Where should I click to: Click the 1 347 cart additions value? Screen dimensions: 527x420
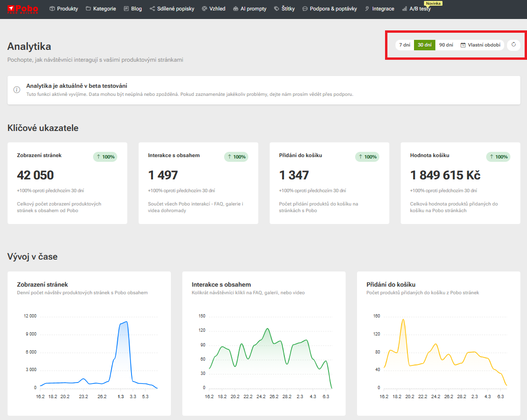click(x=294, y=175)
